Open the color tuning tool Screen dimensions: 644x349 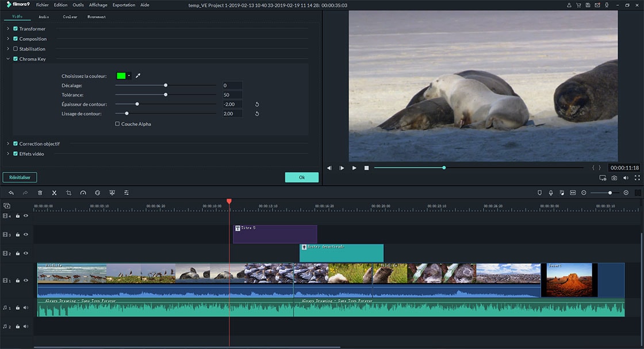coord(97,193)
